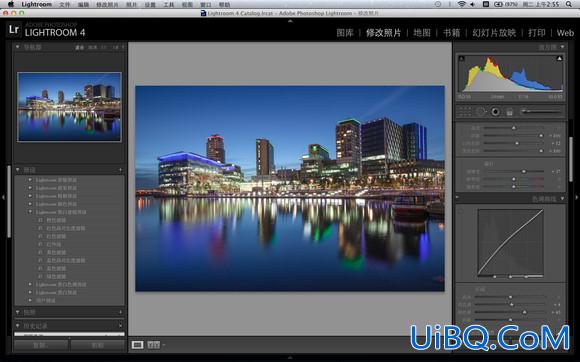Toggle highlight clipping indicator in histogram
This screenshot has width=580, height=362.
click(559, 58)
